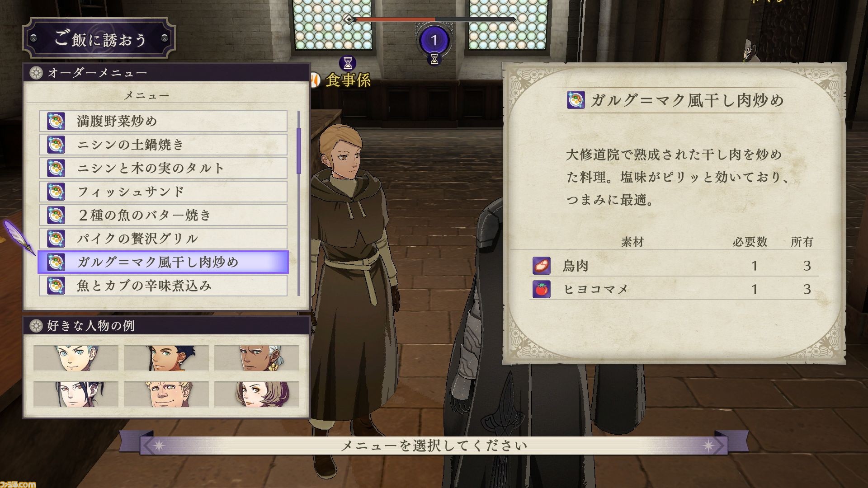
Task: Pick 魚とカブの辛味煮込み at list bottom
Action: pyautogui.click(x=163, y=286)
